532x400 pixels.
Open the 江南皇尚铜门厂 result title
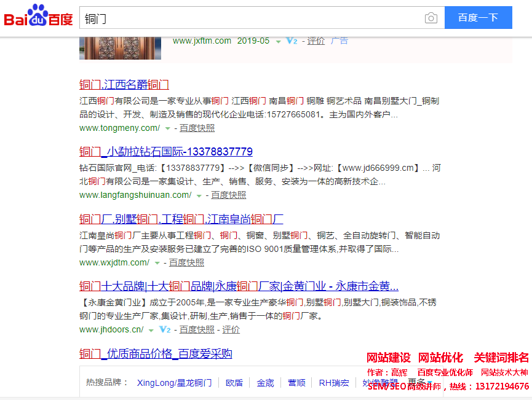click(x=181, y=219)
